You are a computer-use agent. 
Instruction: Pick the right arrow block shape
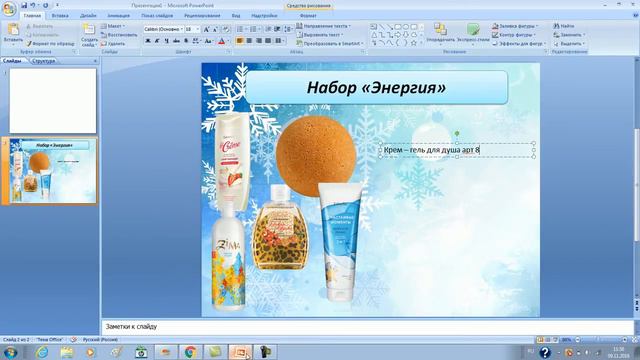[x=398, y=35]
